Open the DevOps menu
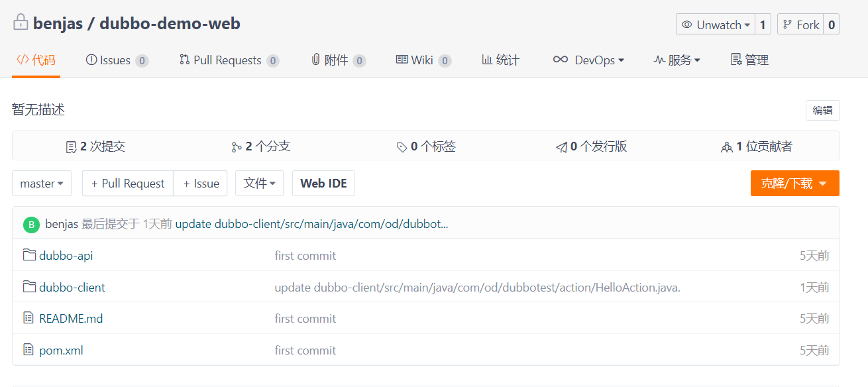 coord(588,60)
